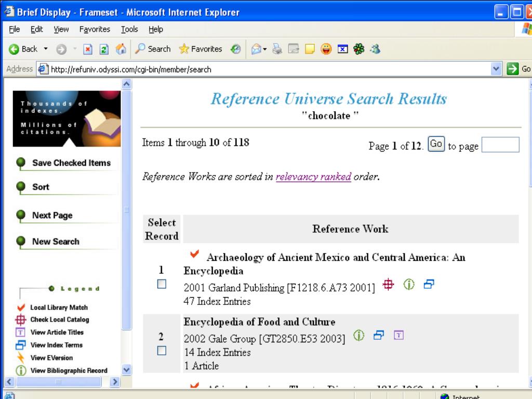Print the page with the printer icon
The height and width of the screenshot is (399, 532).
(277, 49)
